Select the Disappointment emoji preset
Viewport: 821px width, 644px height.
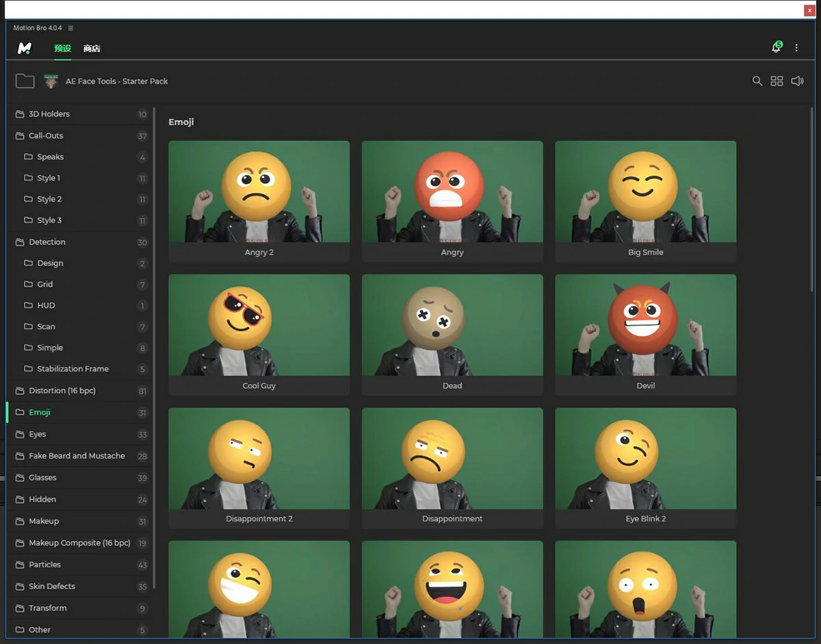pos(452,468)
